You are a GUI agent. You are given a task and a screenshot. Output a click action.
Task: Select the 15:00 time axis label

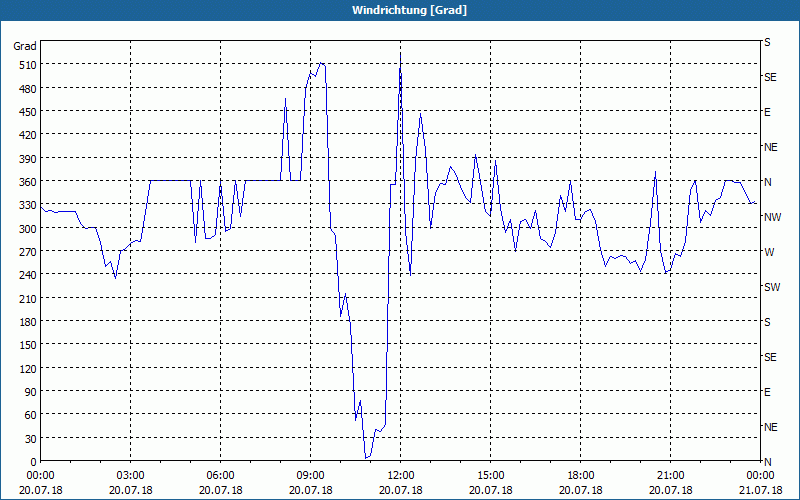tap(491, 476)
